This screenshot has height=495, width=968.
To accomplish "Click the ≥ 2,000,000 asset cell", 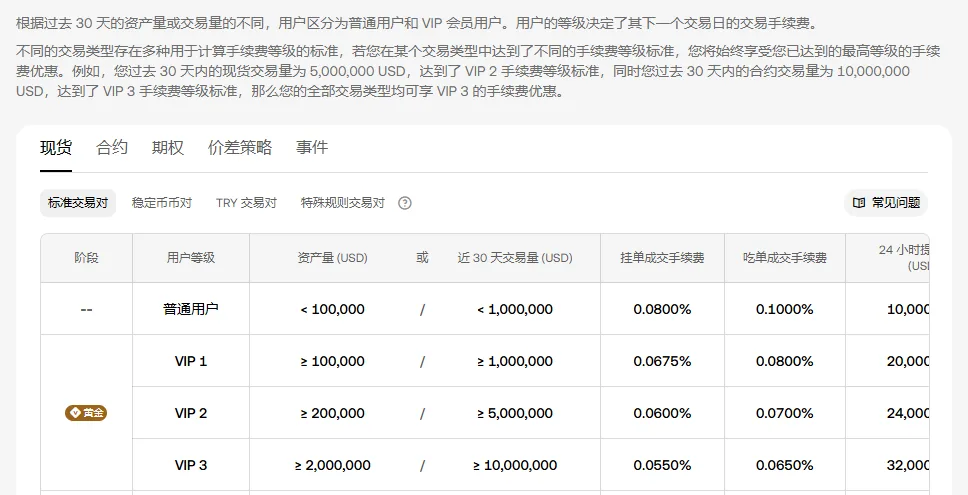I will (x=333, y=465).
